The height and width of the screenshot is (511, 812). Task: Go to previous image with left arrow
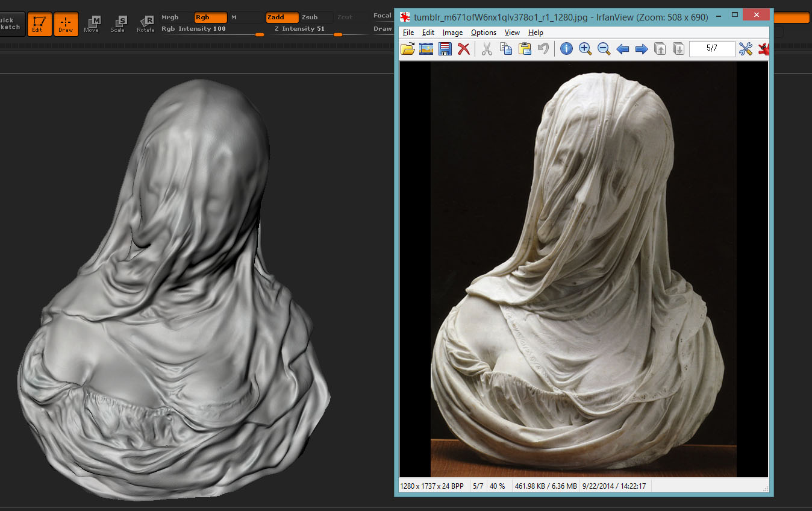coord(623,49)
